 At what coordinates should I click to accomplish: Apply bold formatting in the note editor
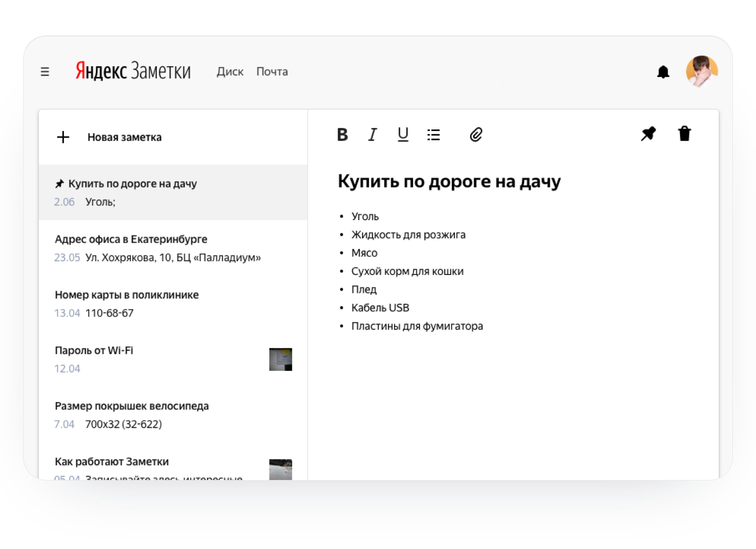pyautogui.click(x=342, y=135)
